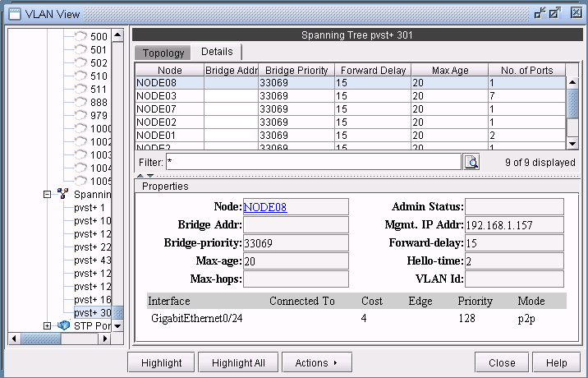The height and width of the screenshot is (378, 588).
Task: Select the Details tab
Action: (217, 52)
